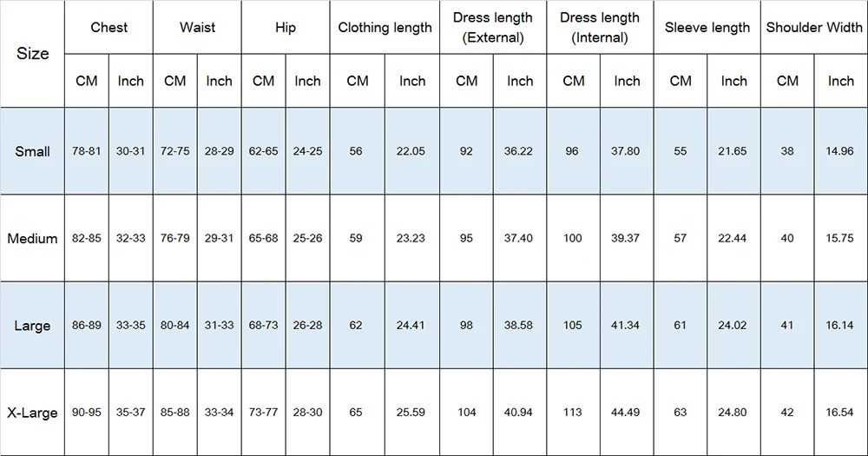Select the 26-28 hip inch cell
Image resolution: width=868 pixels, height=456 pixels.
point(307,325)
